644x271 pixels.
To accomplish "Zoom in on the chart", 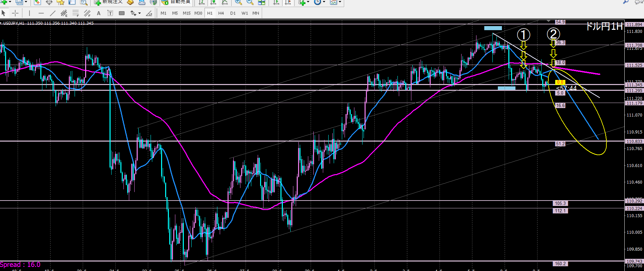I will tap(238, 2).
